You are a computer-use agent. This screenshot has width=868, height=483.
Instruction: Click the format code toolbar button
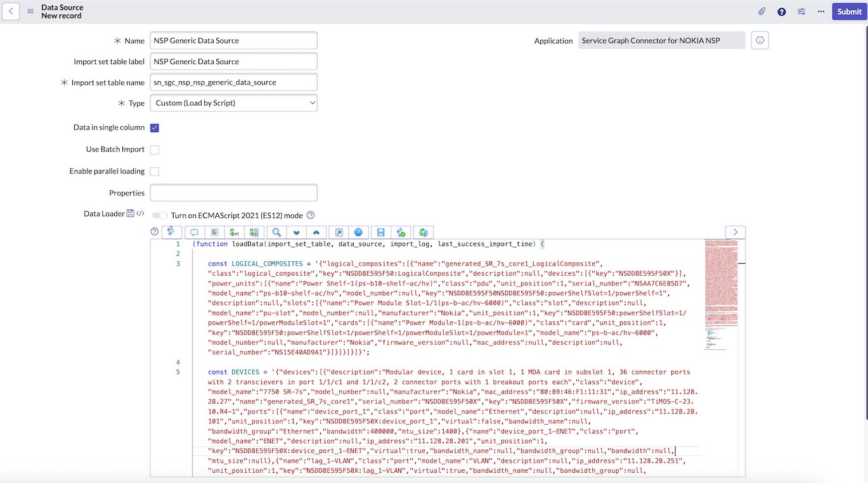click(215, 233)
